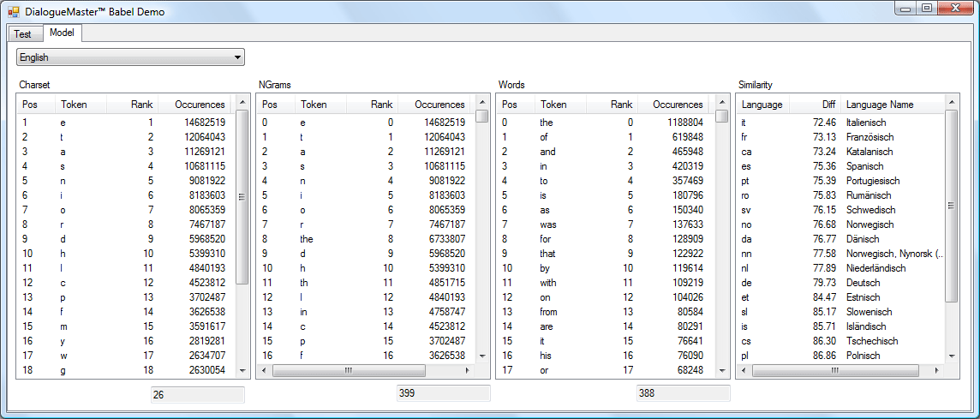
Task: Sort Charset list by Pos column
Action: coord(37,105)
